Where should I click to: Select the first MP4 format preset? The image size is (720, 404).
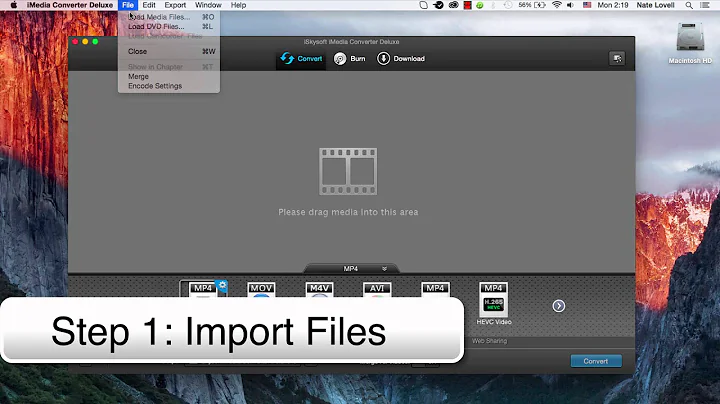click(x=203, y=290)
